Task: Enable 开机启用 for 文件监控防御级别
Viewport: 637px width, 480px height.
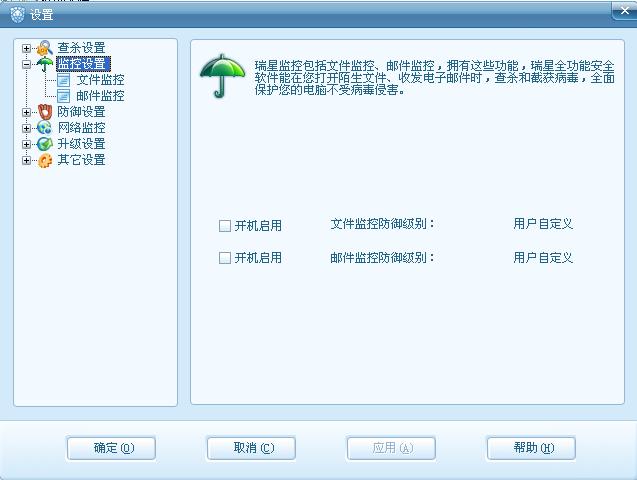Action: (225, 226)
